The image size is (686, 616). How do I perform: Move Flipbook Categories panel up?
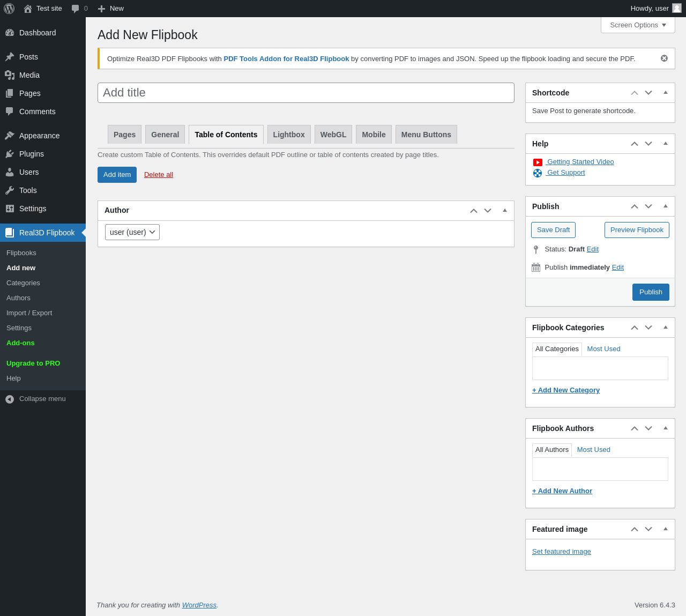[x=635, y=328]
